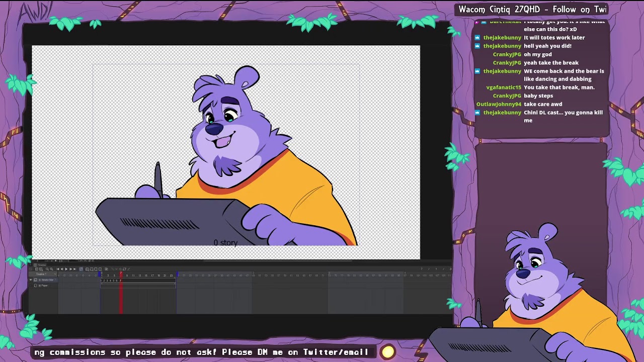Viewport: 644px width, 362px height.
Task: Select the animation folder layer in the timeline
Action: (44, 280)
